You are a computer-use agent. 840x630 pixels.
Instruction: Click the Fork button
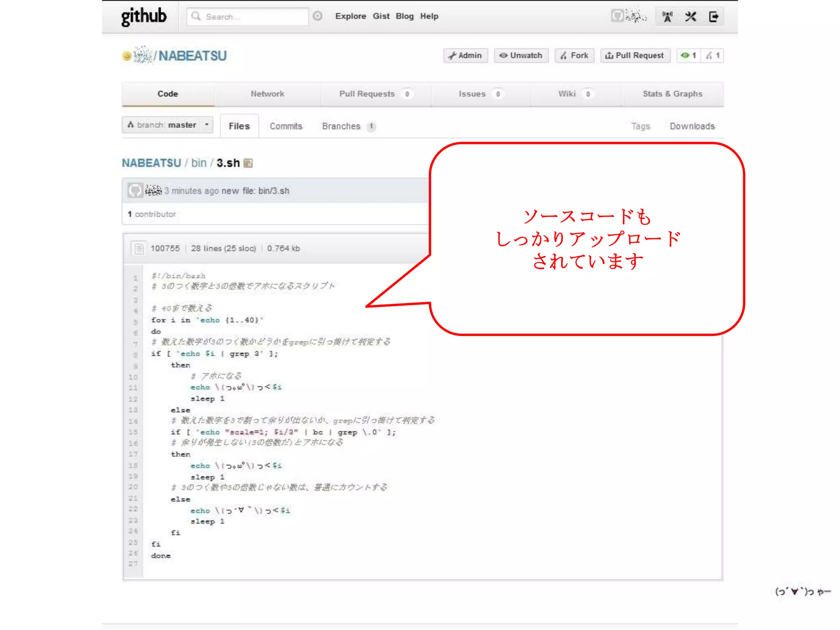click(574, 55)
